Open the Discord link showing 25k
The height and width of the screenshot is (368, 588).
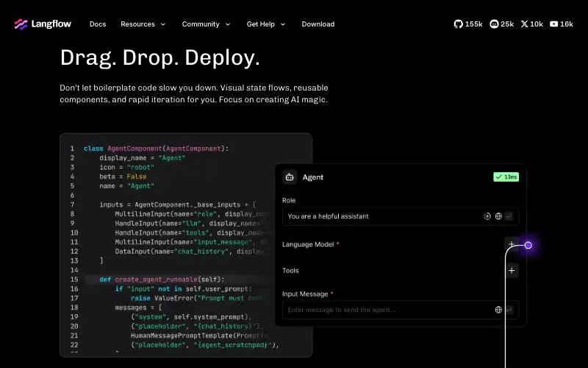click(502, 24)
